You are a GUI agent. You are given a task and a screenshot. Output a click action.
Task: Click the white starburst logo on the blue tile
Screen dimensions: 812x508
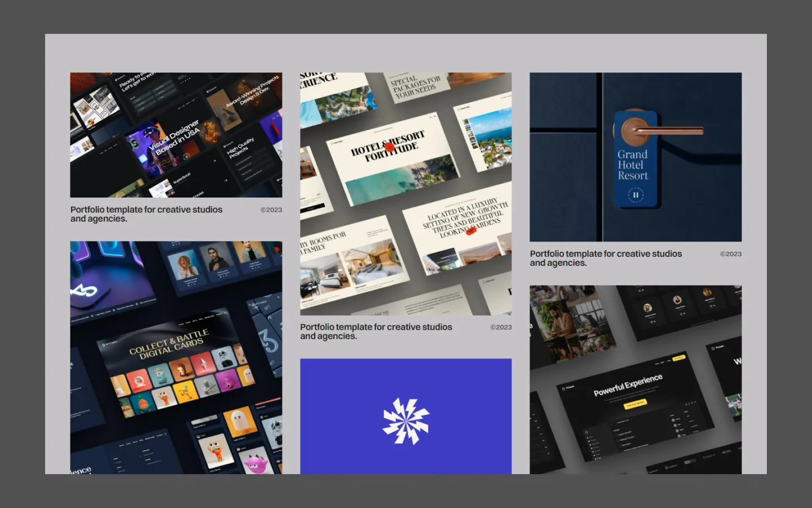406,421
